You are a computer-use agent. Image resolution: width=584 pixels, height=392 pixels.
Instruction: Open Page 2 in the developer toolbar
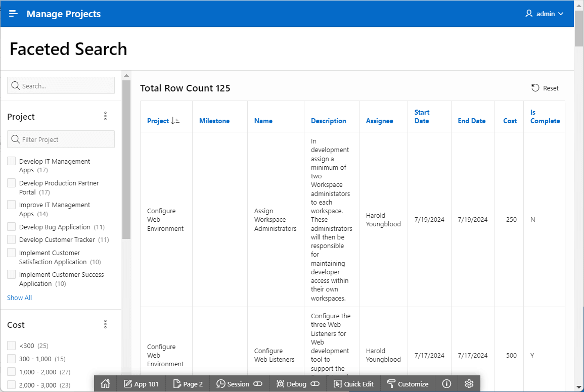[188, 384]
